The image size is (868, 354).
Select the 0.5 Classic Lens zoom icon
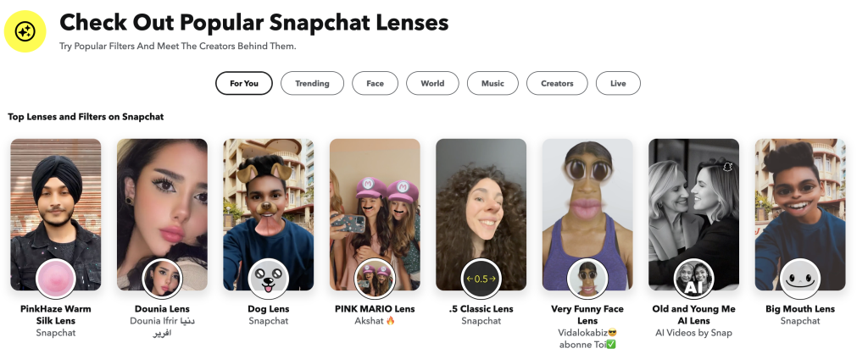click(x=481, y=279)
